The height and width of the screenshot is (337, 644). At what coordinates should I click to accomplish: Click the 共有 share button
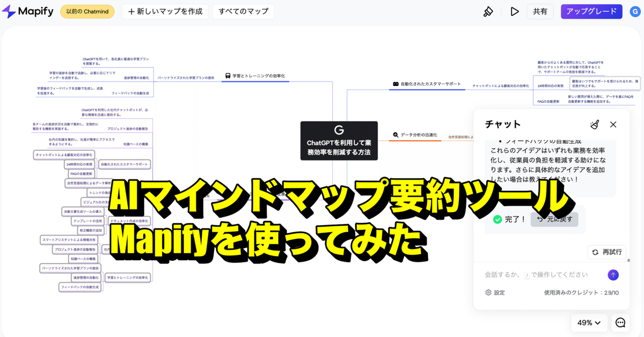[x=540, y=11]
